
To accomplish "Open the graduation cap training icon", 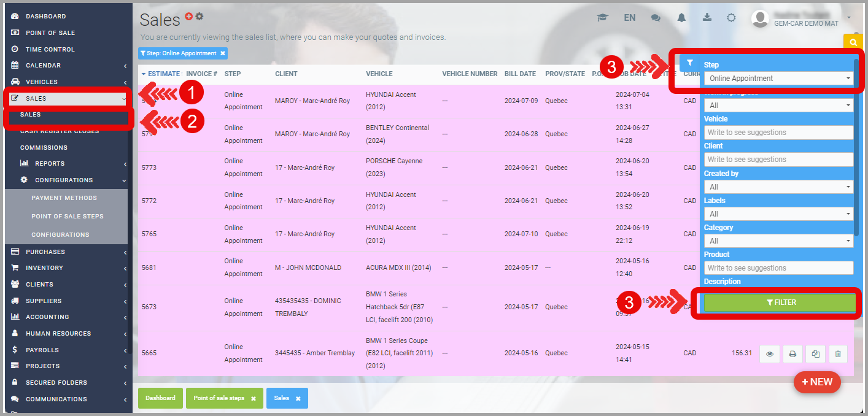I will (x=602, y=18).
